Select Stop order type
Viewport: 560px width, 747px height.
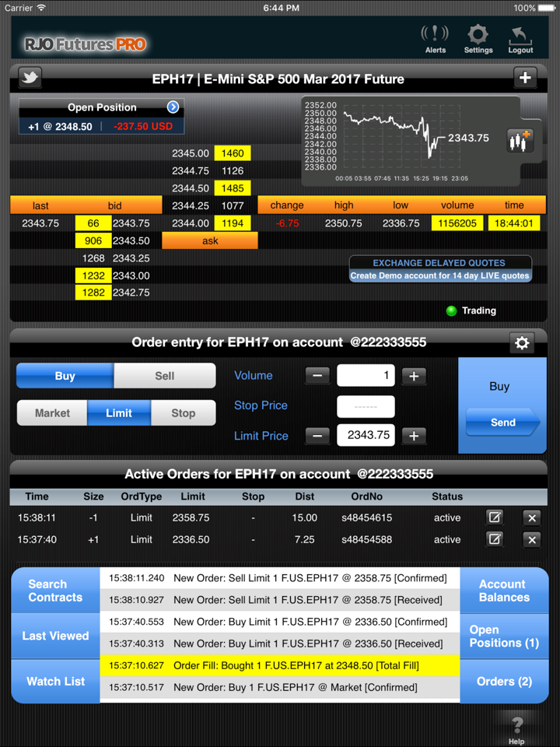click(x=183, y=413)
